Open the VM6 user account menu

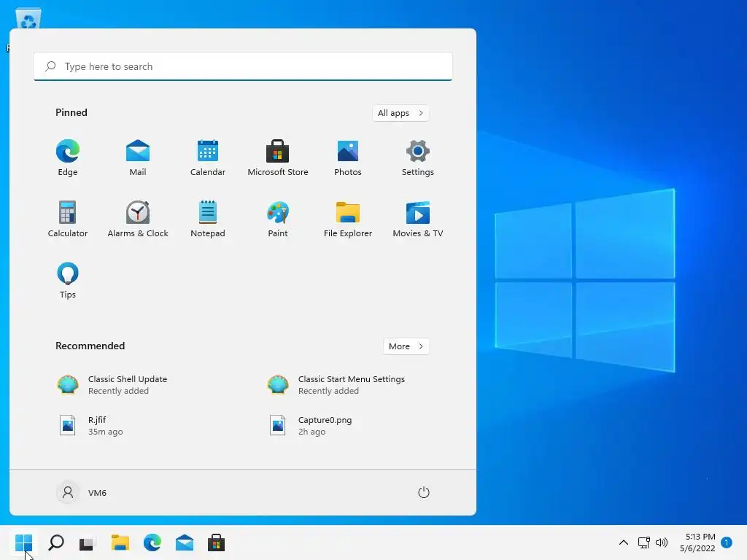pos(82,492)
